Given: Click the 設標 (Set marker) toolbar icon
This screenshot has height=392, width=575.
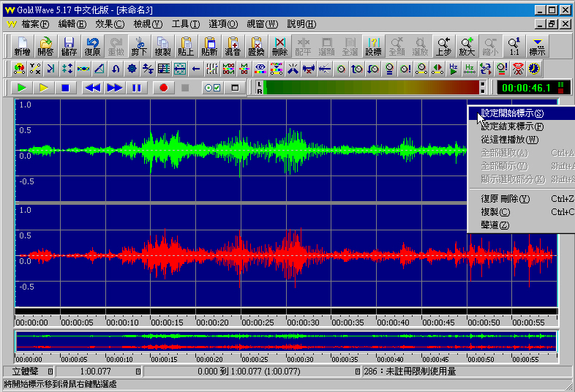Looking at the screenshot, I should click(373, 46).
